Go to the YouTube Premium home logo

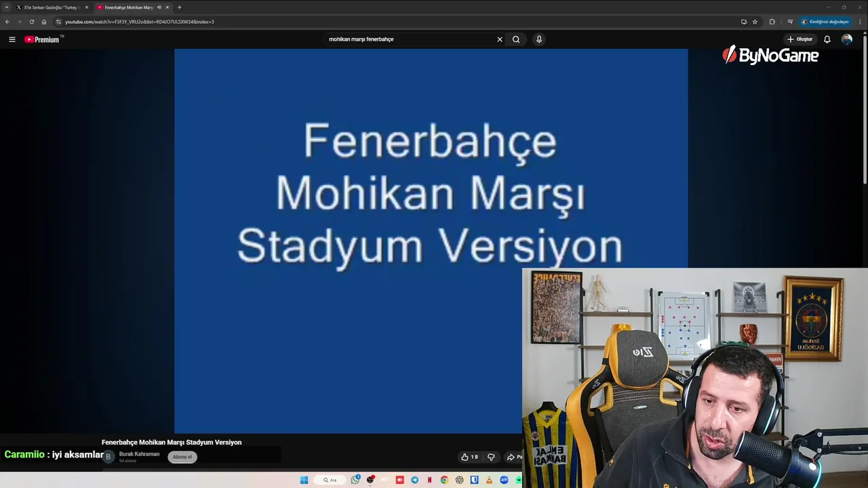pyautogui.click(x=43, y=39)
